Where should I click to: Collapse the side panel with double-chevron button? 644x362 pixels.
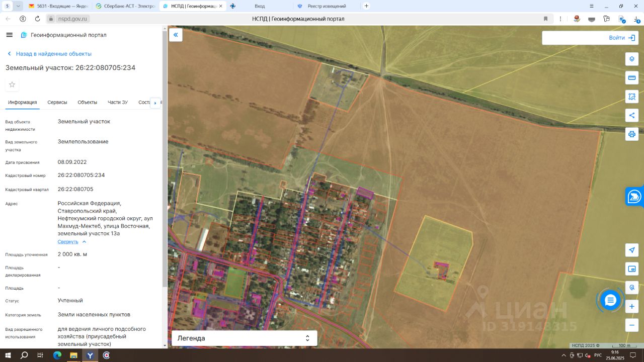tap(176, 35)
